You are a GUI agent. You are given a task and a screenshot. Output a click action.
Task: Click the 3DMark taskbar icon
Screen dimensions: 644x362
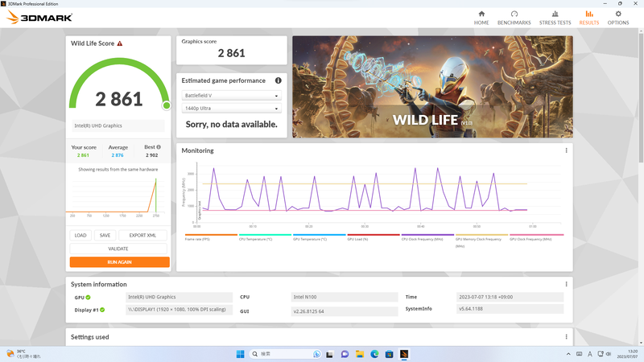point(404,354)
